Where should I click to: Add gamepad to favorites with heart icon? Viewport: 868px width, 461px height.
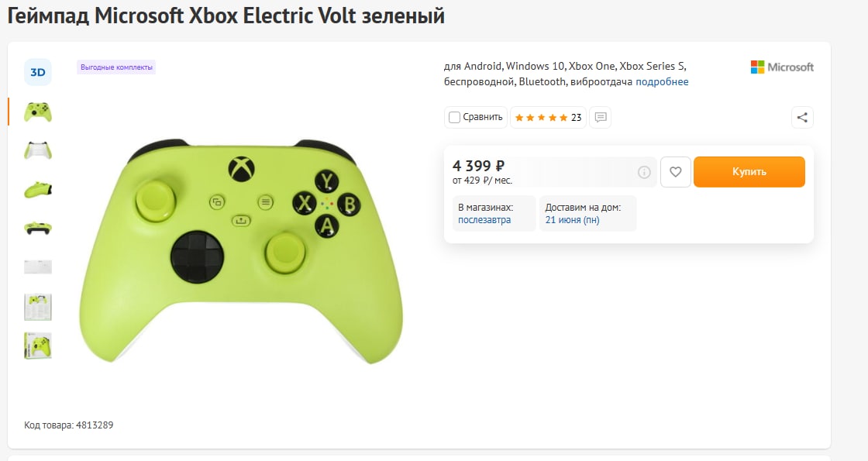coord(675,171)
